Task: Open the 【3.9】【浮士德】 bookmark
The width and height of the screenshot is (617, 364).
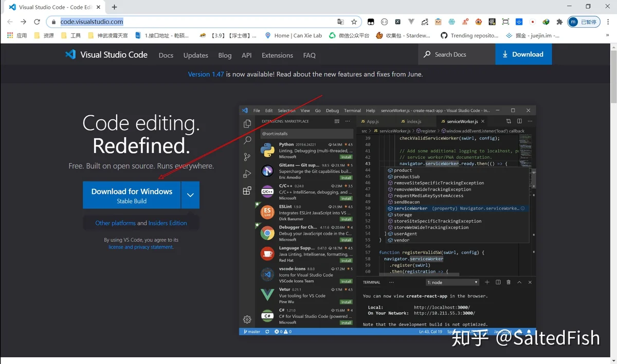Action: (228, 35)
